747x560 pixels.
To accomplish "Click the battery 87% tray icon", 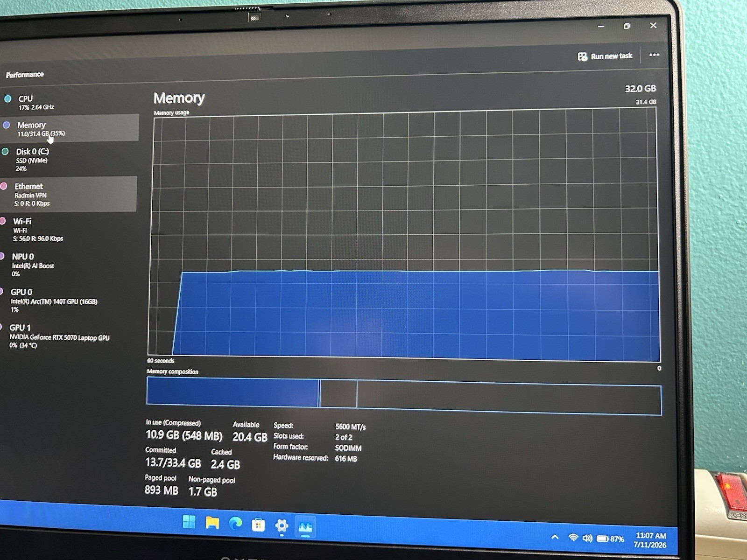I will [610, 539].
